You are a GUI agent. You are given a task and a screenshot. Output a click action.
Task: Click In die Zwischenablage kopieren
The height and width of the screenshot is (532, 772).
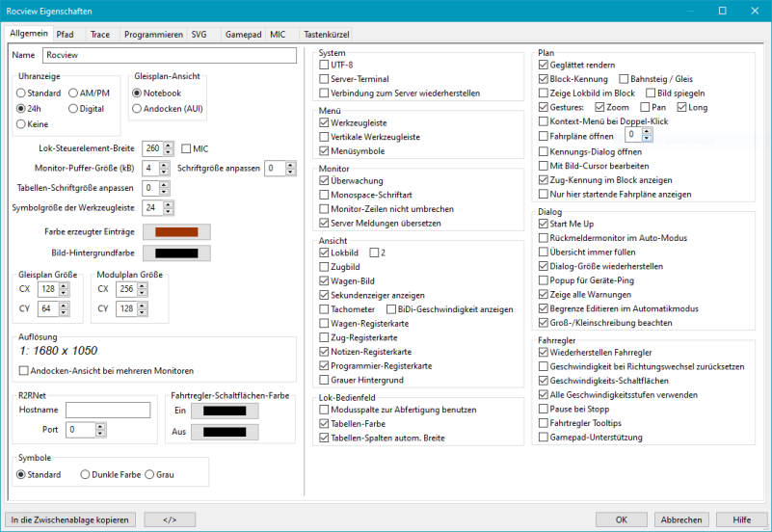pos(70,519)
